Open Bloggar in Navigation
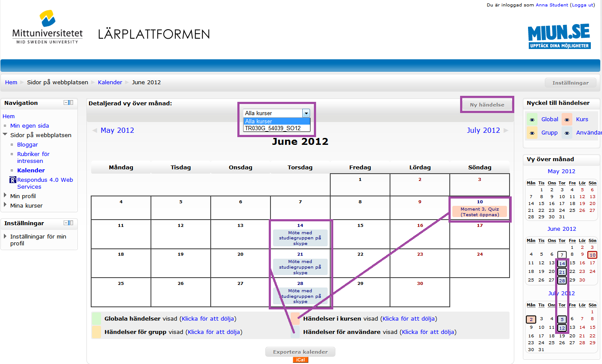Image resolution: width=602 pixels, height=364 pixels. (x=28, y=144)
